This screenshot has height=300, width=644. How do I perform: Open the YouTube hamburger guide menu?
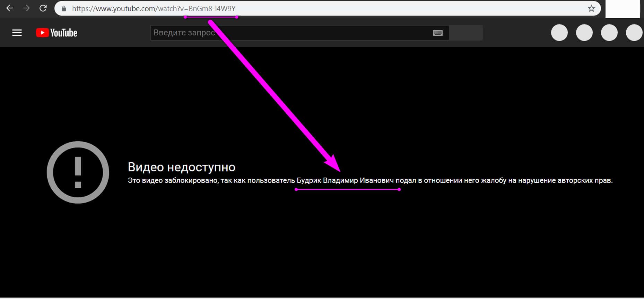pos(17,33)
